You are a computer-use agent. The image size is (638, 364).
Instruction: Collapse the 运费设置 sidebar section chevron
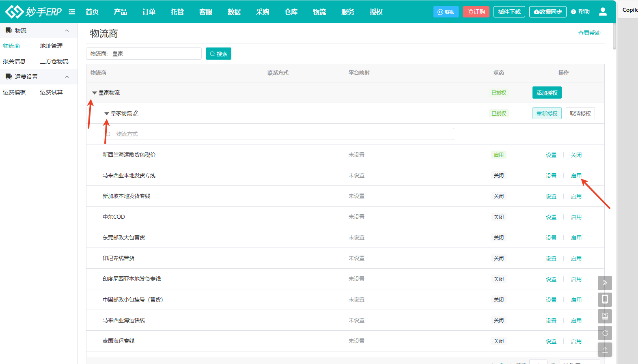67,77
